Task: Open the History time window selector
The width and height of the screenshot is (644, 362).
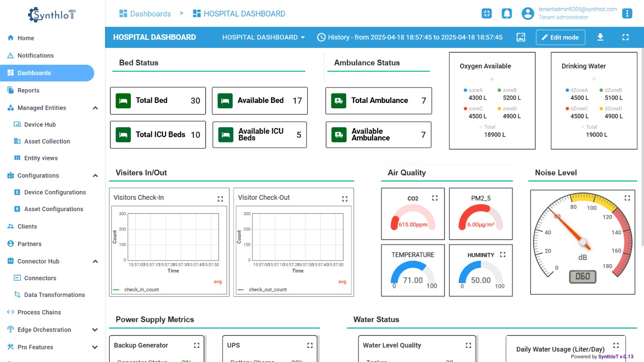Action: tap(410, 37)
